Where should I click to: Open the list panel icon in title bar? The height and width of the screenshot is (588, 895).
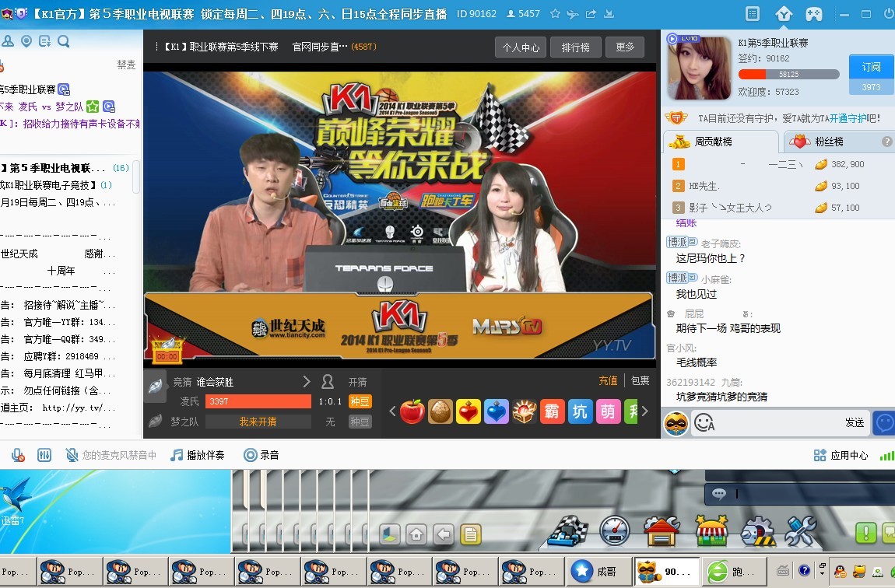pos(753,14)
